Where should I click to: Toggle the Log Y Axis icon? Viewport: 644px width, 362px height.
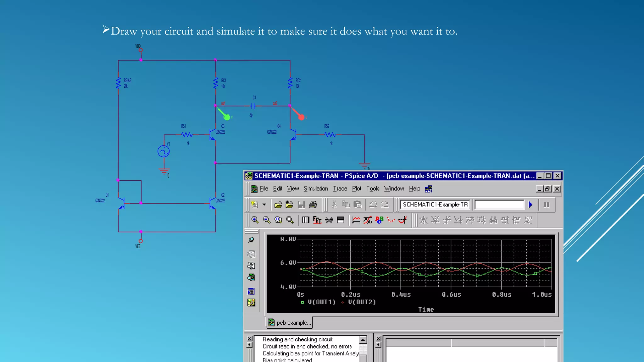coord(341,220)
